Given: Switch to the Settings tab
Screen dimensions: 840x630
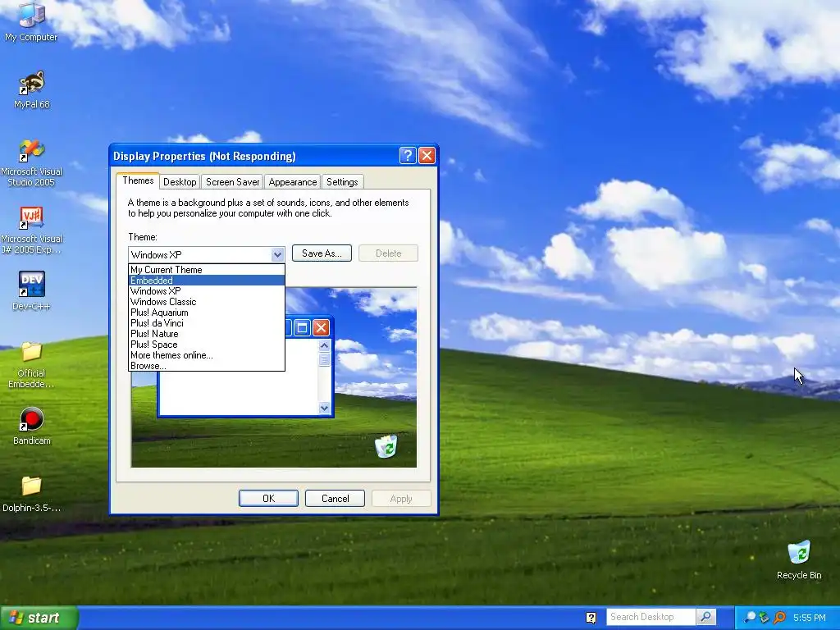Looking at the screenshot, I should coord(342,182).
